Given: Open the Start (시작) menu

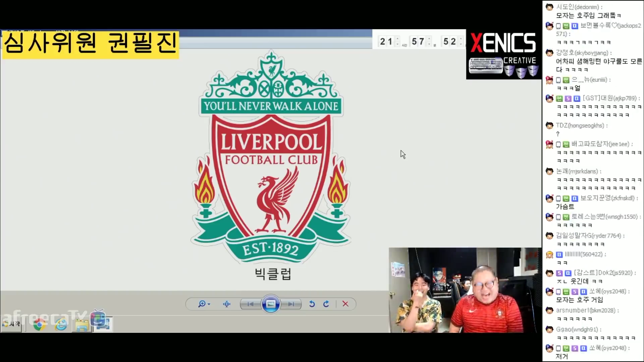Looking at the screenshot, I should tap(12, 324).
